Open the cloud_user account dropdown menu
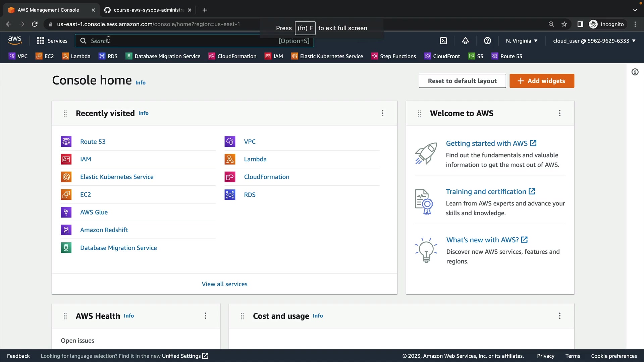Viewport: 644px width, 362px height. [x=594, y=41]
